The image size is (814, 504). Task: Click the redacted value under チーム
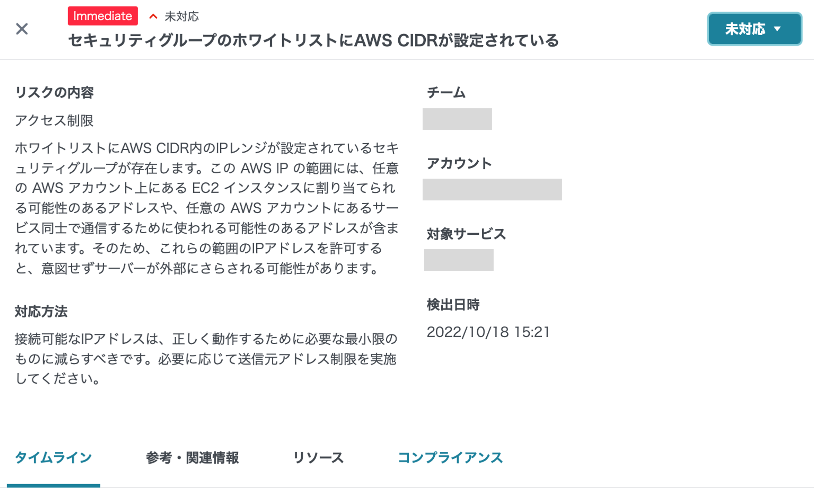(x=457, y=119)
